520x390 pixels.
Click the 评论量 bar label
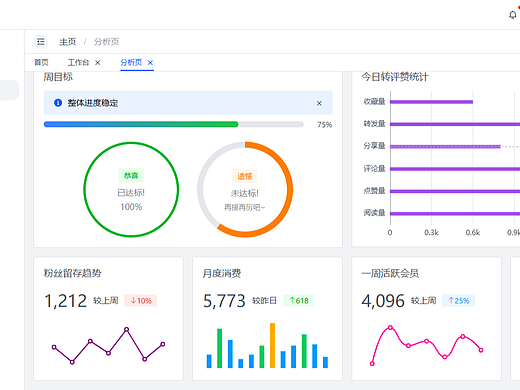tap(374, 168)
